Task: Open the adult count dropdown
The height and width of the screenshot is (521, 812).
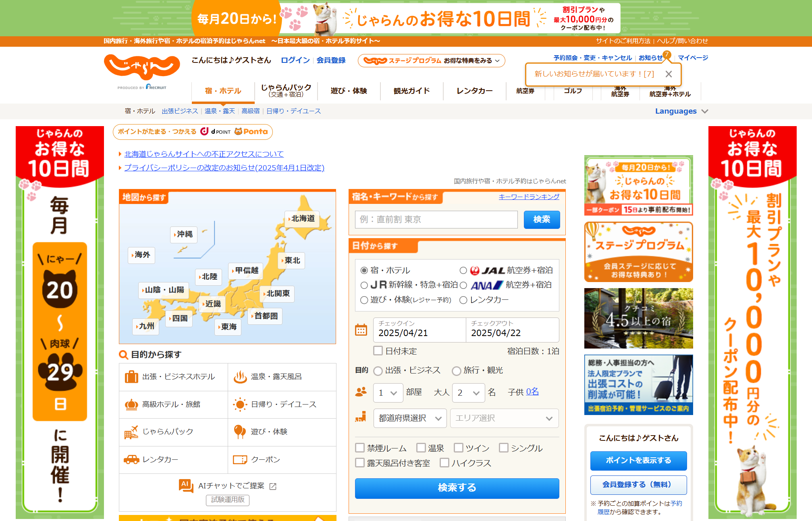Action: pyautogui.click(x=469, y=392)
